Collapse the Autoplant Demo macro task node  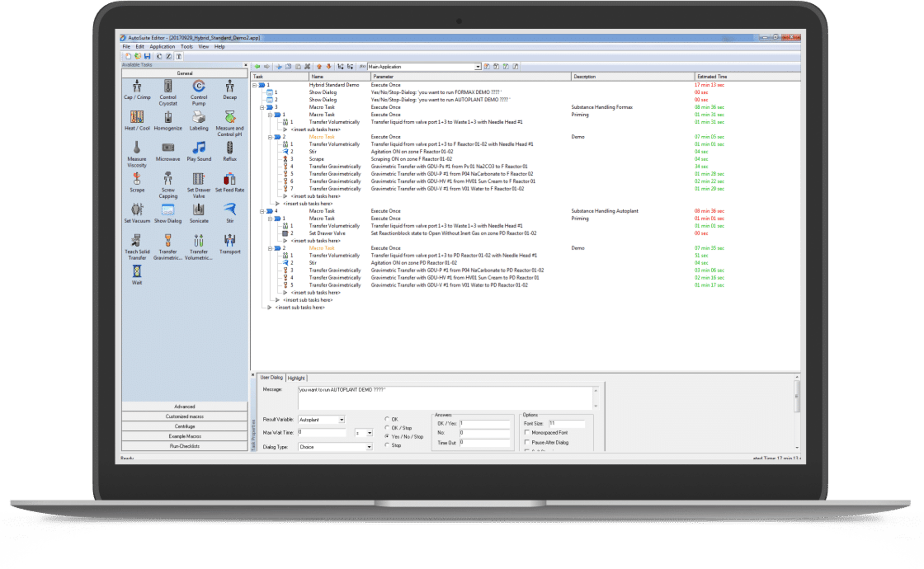click(x=270, y=248)
